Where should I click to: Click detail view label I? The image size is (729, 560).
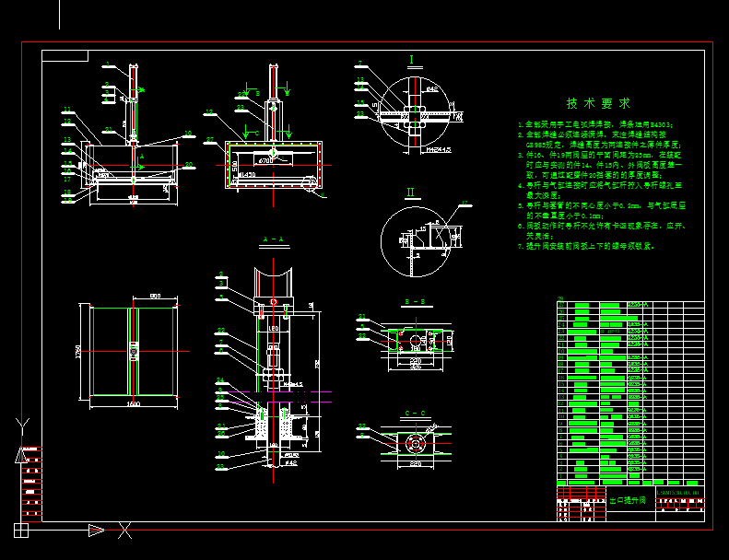[x=411, y=60]
